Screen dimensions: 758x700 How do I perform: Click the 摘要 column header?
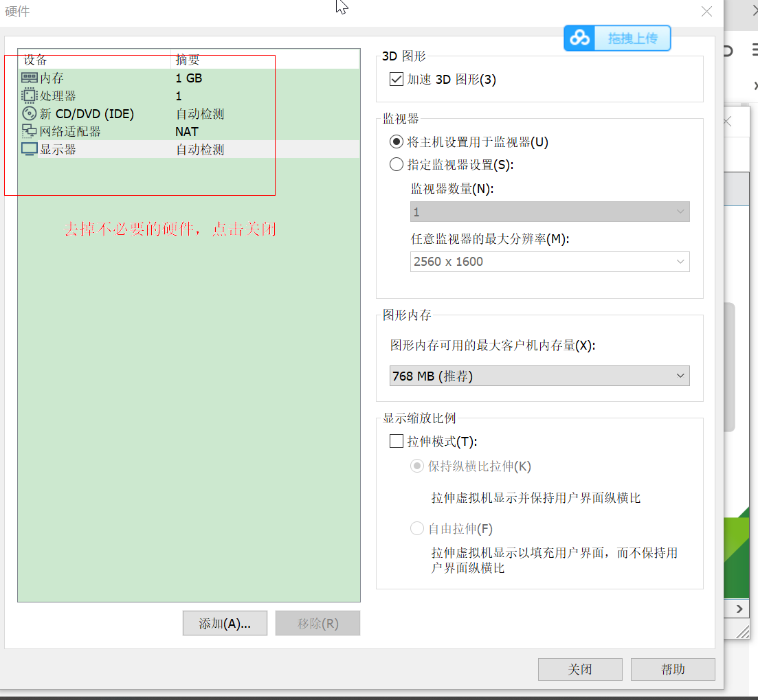coord(265,59)
